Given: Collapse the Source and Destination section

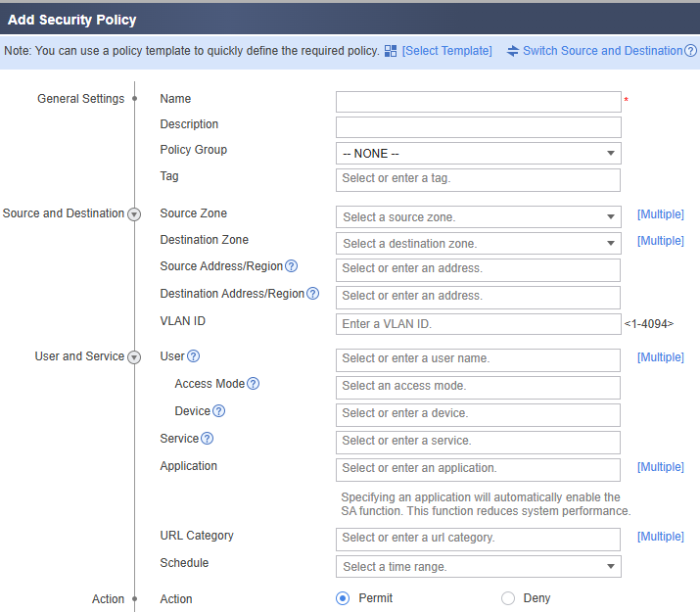Looking at the screenshot, I should tap(134, 214).
